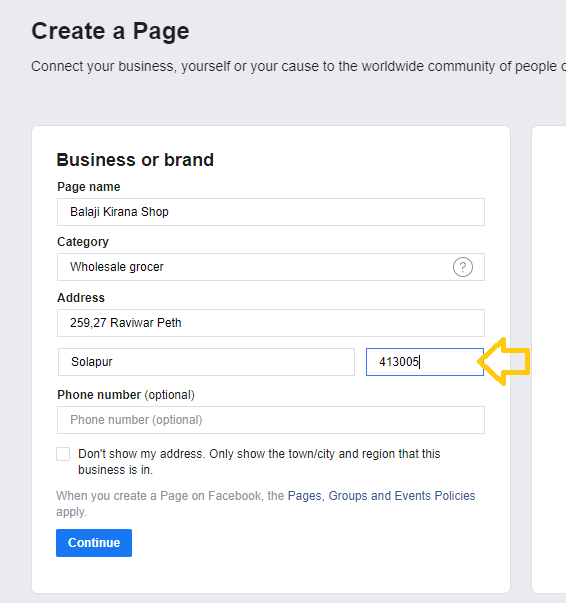Focus the Page name field with Balaji Kirana Shop
Image resolution: width=566 pixels, height=603 pixels.
[x=271, y=212]
